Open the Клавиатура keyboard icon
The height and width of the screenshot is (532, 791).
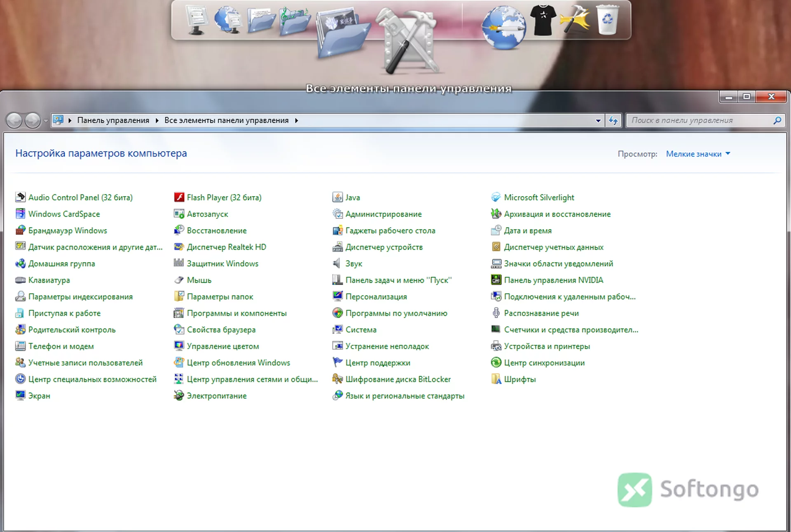[x=20, y=280]
